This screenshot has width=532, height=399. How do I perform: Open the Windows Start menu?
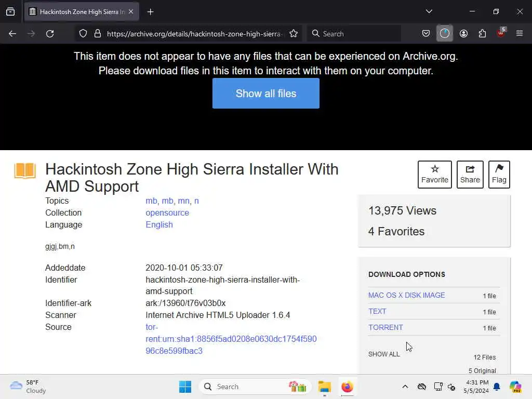point(185,387)
